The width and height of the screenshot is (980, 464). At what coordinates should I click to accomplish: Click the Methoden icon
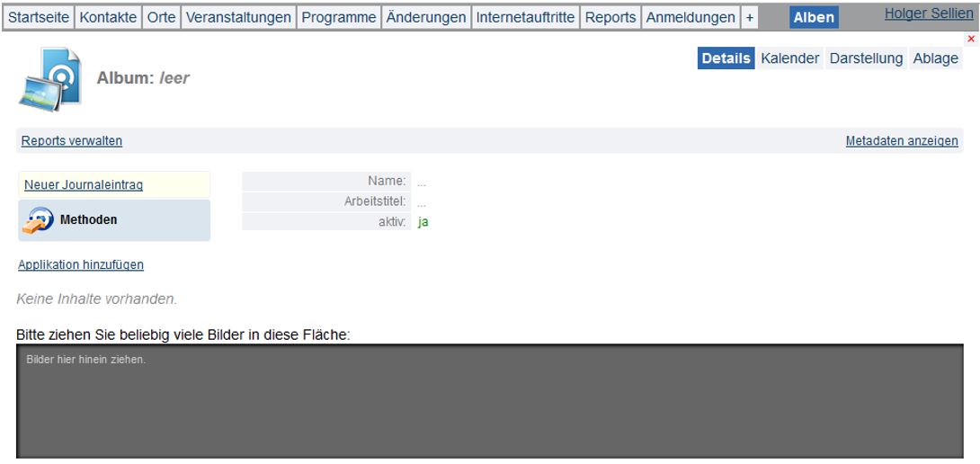point(39,220)
